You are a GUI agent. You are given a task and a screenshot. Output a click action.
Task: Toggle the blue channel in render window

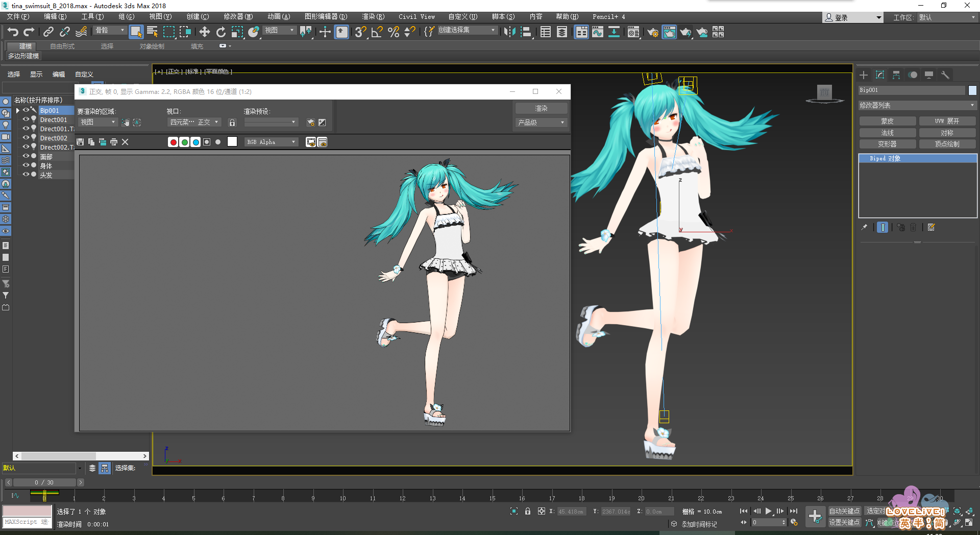(x=195, y=142)
